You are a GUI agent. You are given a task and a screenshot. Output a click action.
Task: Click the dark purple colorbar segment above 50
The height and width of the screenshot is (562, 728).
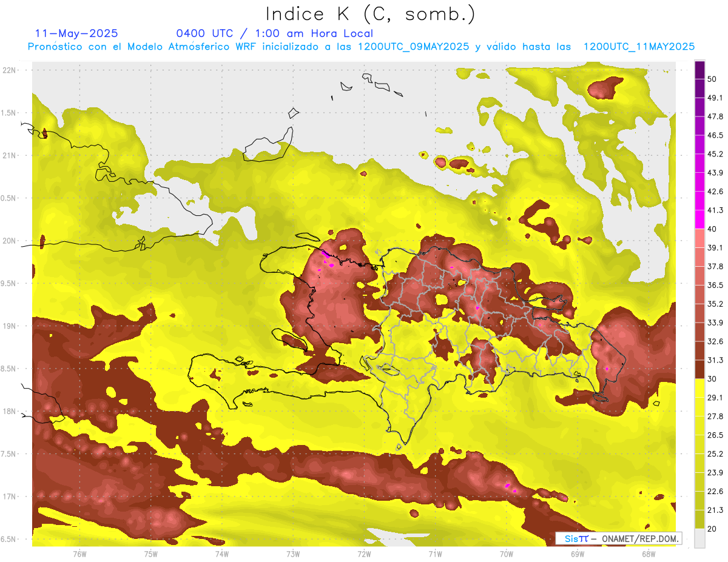[x=699, y=70]
